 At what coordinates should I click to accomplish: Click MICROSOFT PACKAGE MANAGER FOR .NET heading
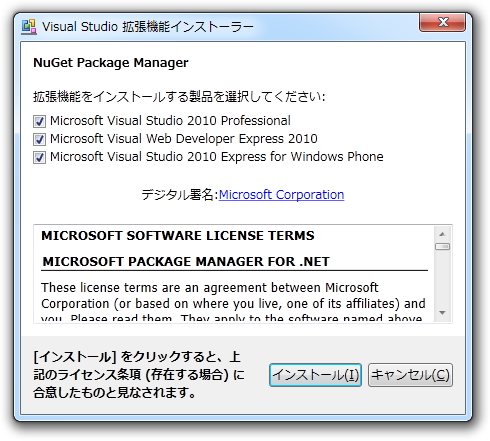(186, 262)
